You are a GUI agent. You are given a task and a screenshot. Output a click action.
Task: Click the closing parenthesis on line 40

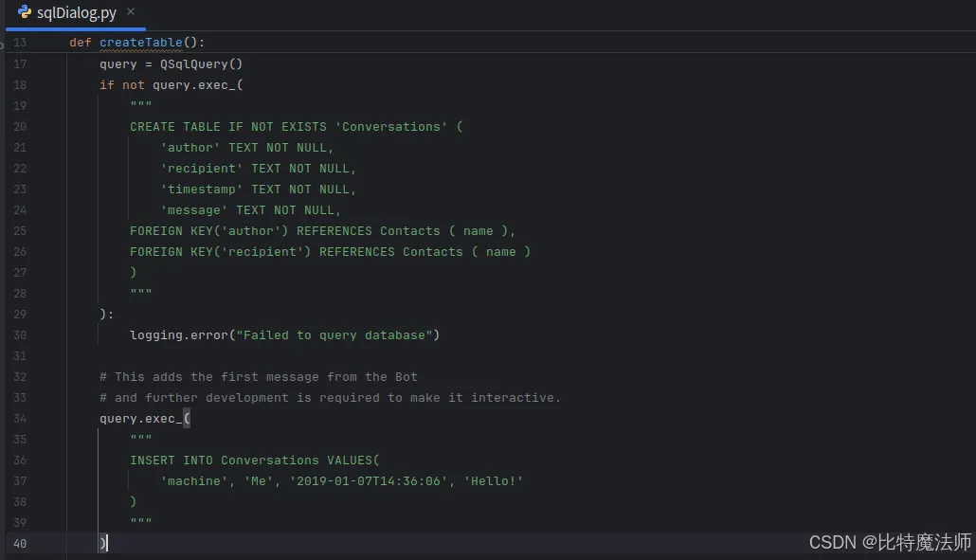pyautogui.click(x=102, y=543)
